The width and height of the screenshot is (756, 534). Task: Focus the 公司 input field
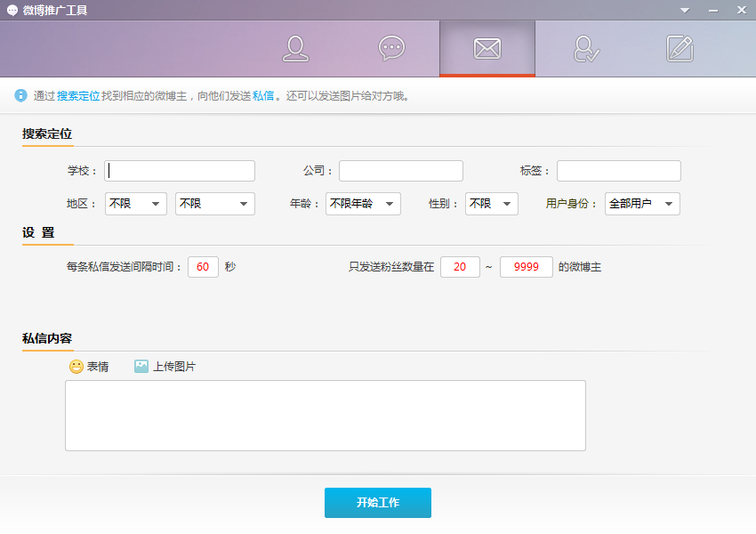401,171
